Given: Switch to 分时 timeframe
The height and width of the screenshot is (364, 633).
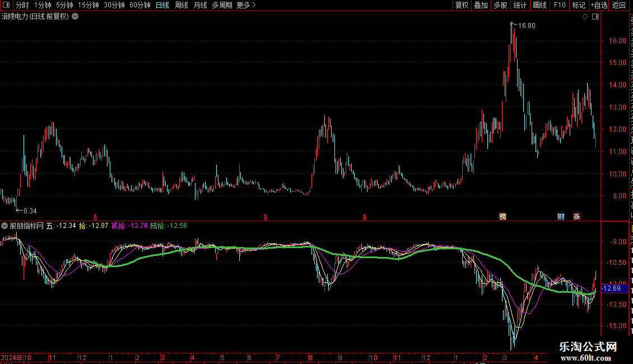Looking at the screenshot, I should pyautogui.click(x=22, y=5).
